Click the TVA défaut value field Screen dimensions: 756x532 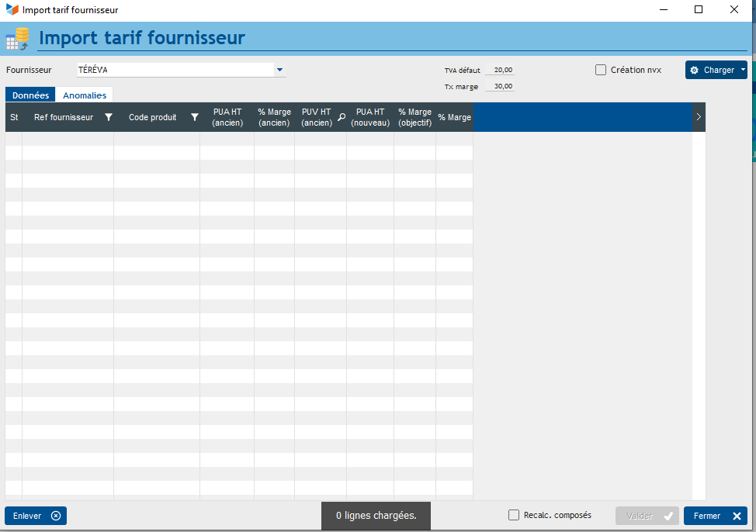pos(500,70)
